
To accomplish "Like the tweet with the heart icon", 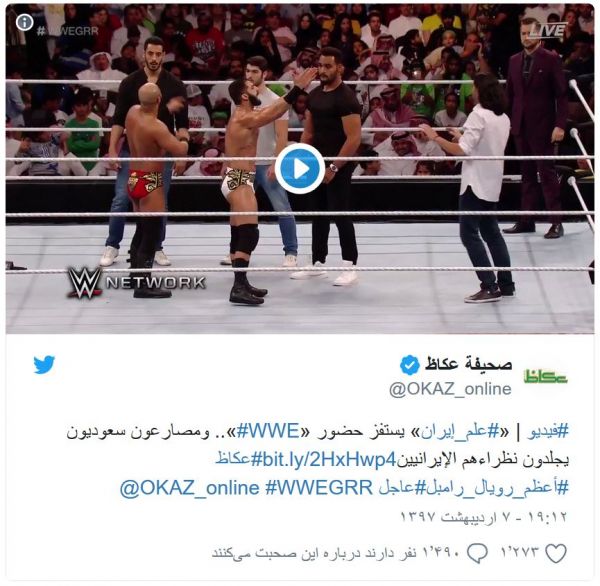I will tap(555, 553).
